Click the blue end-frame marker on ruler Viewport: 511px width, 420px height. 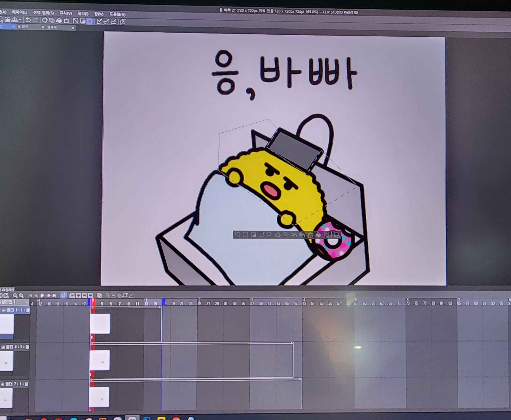click(x=163, y=302)
